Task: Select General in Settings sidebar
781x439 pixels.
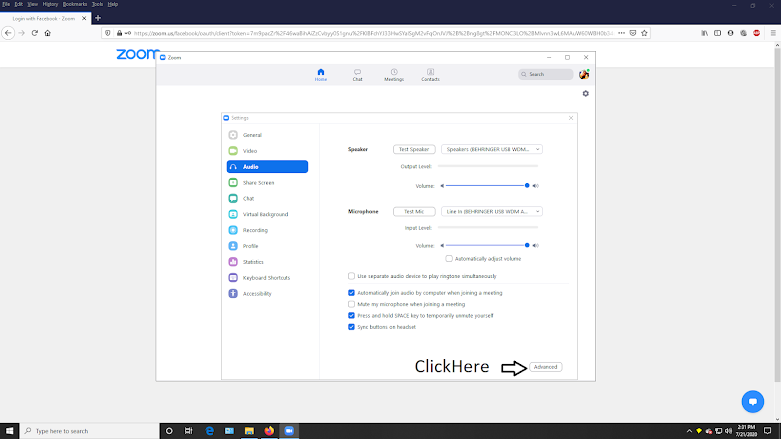Action: click(x=267, y=135)
